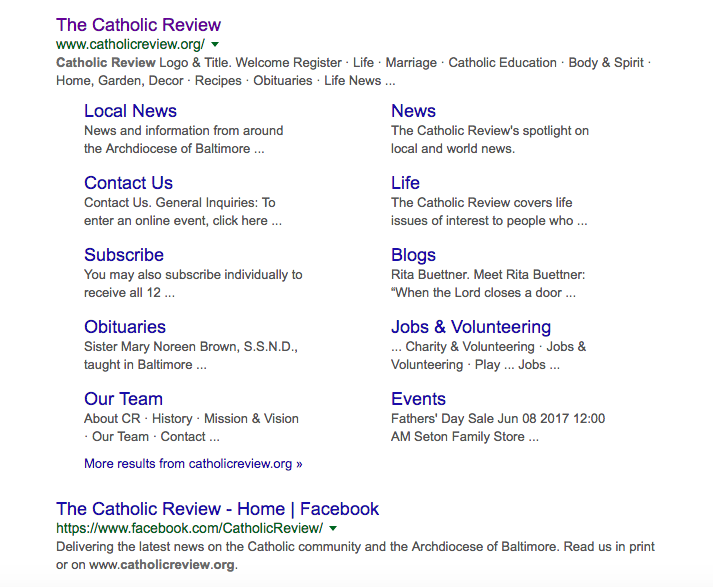Visit the Blogs sitelink

(413, 255)
